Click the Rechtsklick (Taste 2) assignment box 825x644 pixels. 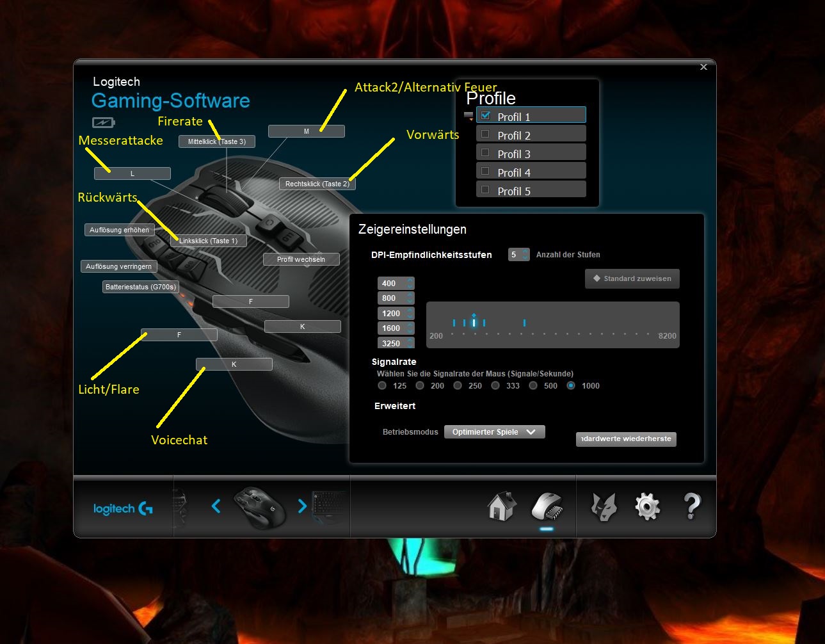pyautogui.click(x=317, y=184)
